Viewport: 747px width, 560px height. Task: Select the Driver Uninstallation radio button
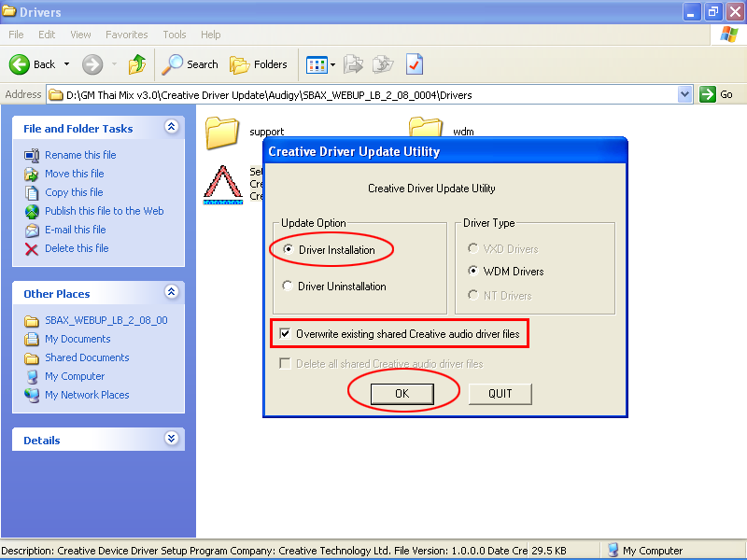pyautogui.click(x=288, y=286)
